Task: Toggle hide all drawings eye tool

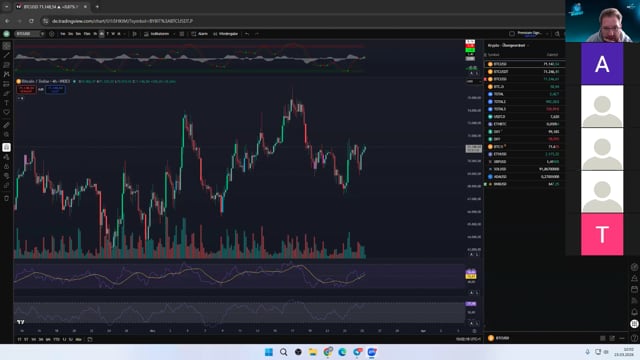Action: tap(7, 176)
